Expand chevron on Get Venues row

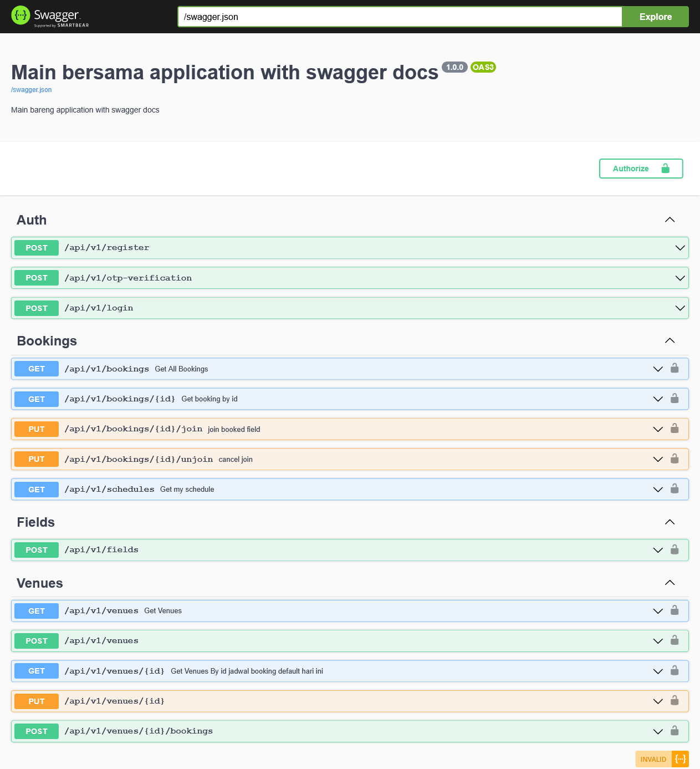[658, 611]
